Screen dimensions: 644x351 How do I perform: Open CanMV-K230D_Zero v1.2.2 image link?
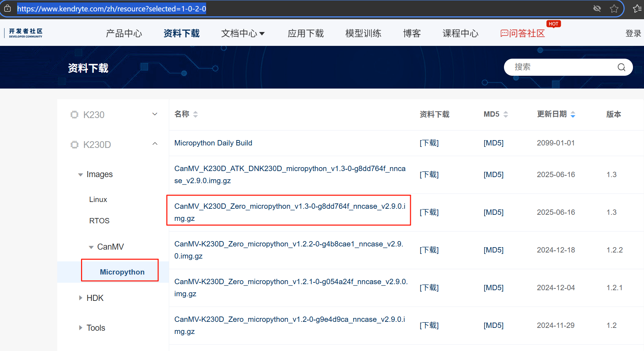(x=289, y=250)
